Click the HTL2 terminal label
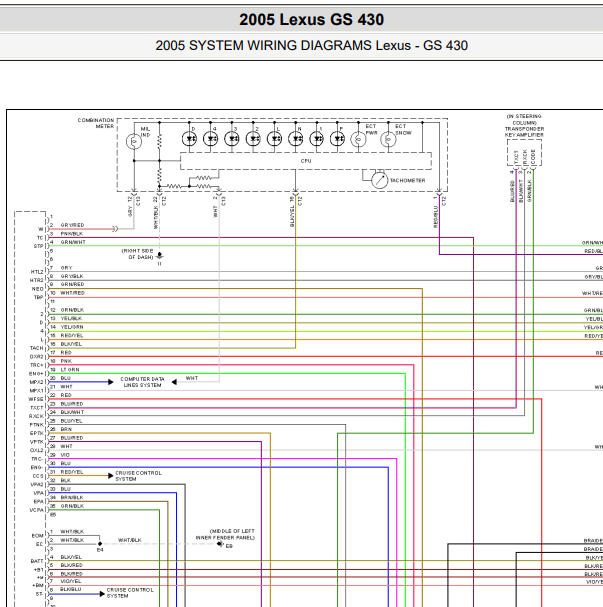This screenshot has width=603, height=607. [x=37, y=272]
